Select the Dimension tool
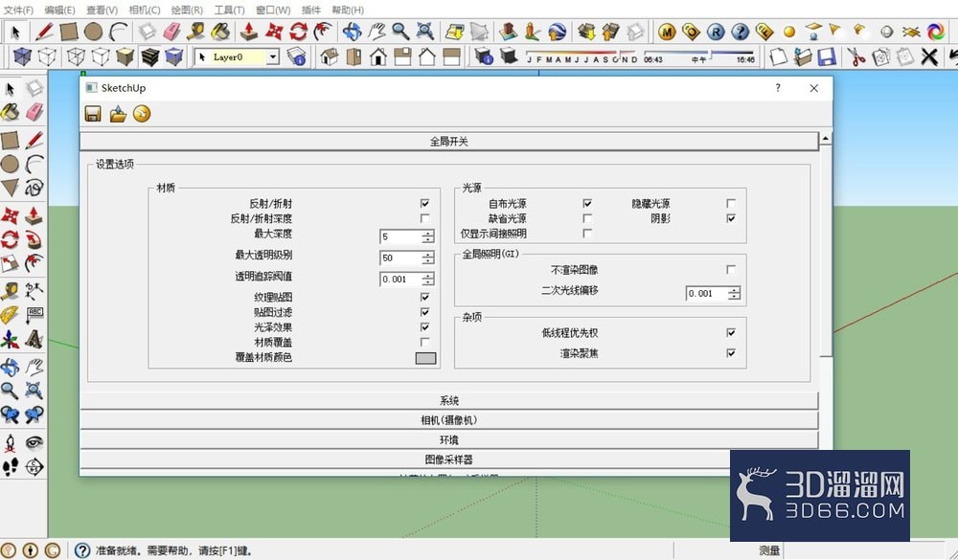The image size is (958, 560). [x=34, y=290]
